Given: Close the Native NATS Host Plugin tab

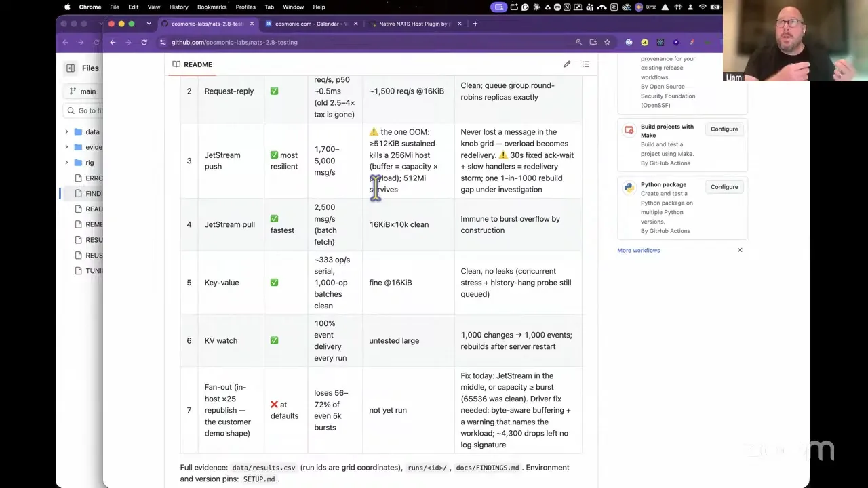Looking at the screenshot, I should [459, 24].
